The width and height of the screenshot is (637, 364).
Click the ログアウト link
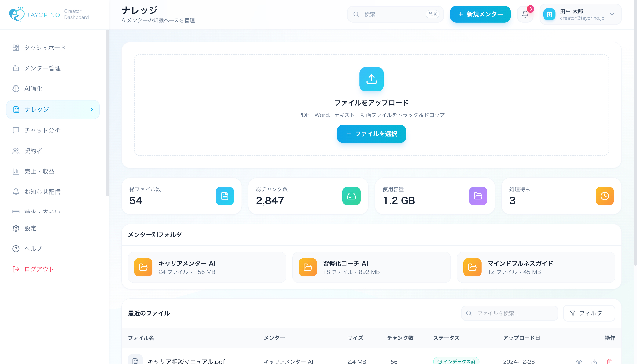coord(39,269)
